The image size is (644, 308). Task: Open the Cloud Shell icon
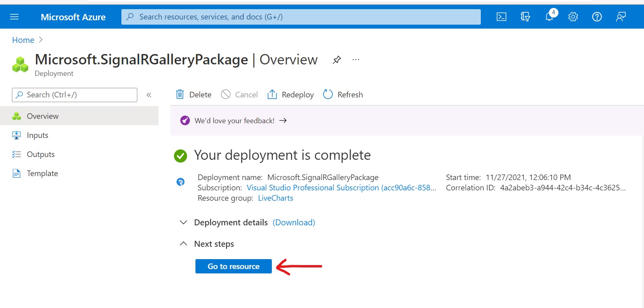(x=502, y=17)
